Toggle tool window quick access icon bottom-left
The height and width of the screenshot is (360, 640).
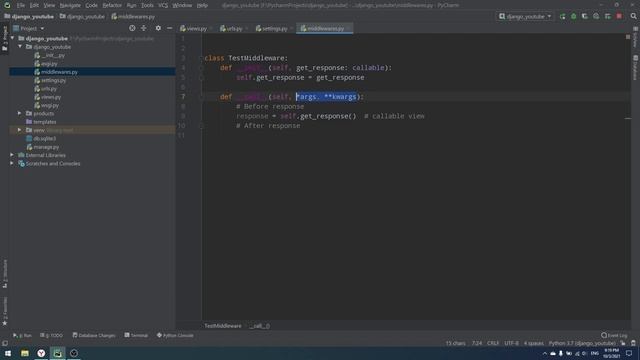(4, 343)
